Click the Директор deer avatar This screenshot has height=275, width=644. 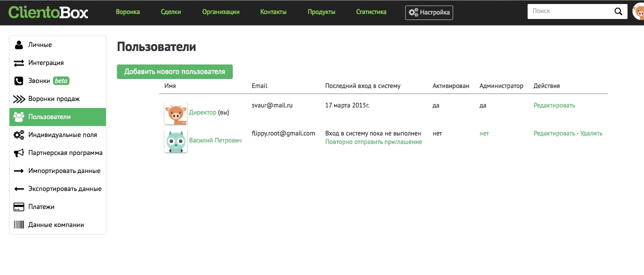[176, 113]
